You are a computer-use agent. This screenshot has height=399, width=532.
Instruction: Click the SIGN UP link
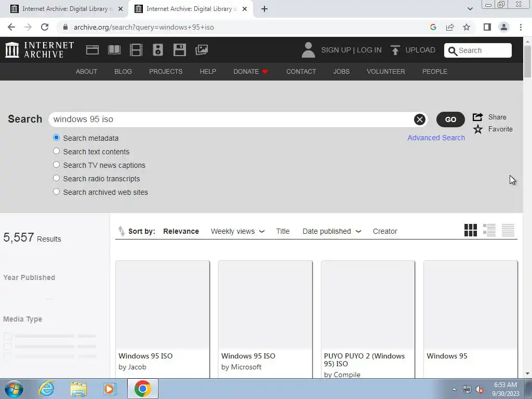point(336,50)
